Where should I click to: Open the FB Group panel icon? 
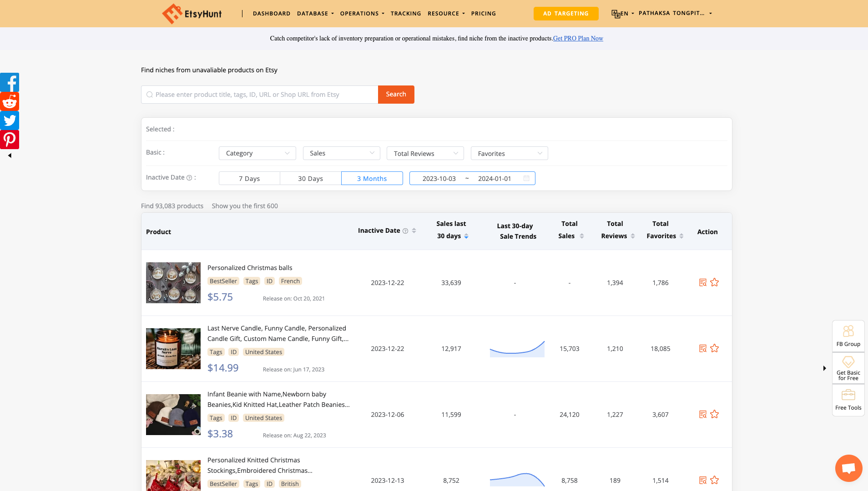[848, 336]
